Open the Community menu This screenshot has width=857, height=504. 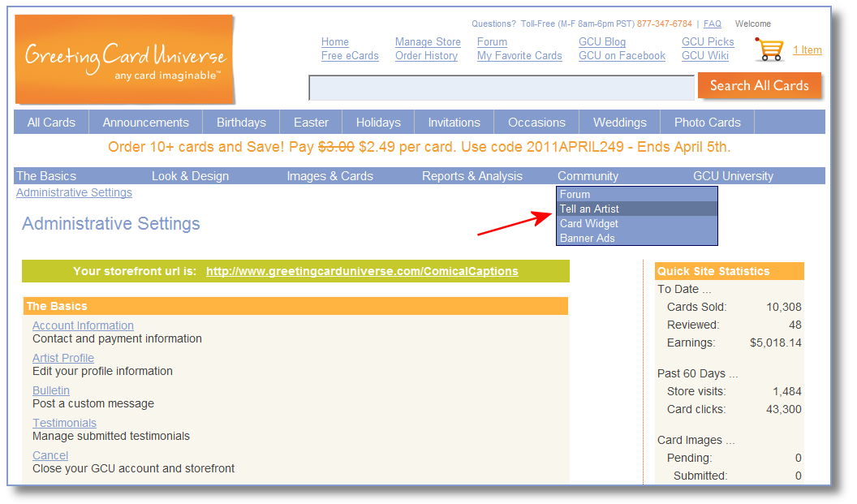(x=588, y=176)
